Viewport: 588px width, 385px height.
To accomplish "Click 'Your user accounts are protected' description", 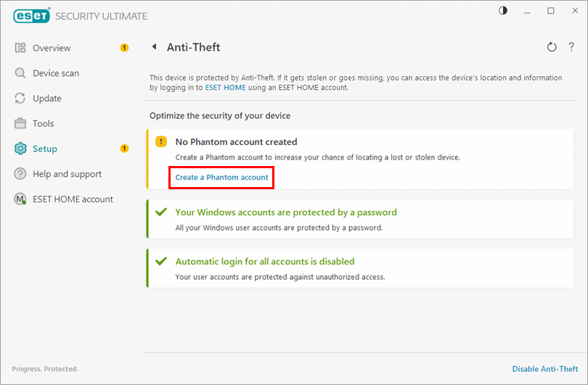I will point(280,277).
